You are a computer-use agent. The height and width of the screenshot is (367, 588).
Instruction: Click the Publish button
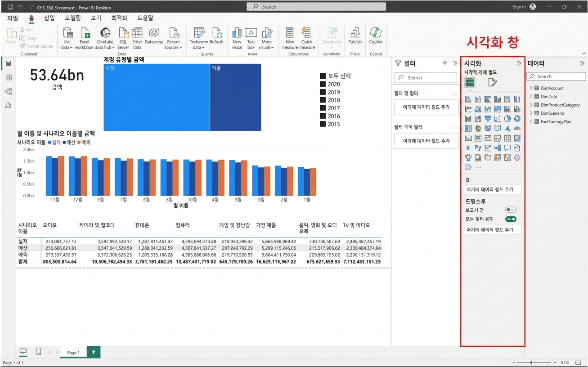(355, 36)
